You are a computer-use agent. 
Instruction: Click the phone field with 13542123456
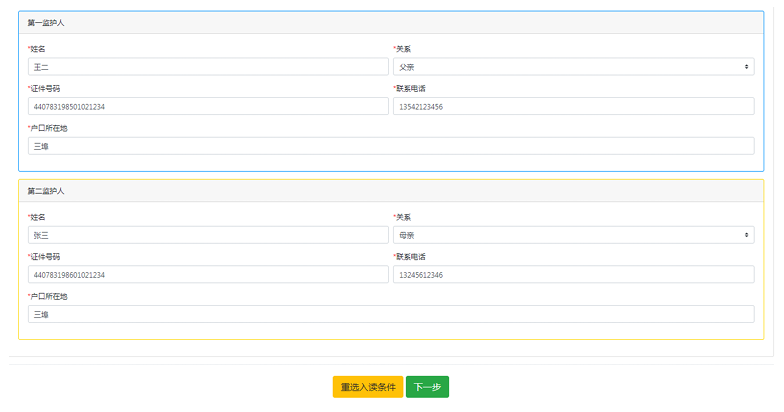[574, 106]
